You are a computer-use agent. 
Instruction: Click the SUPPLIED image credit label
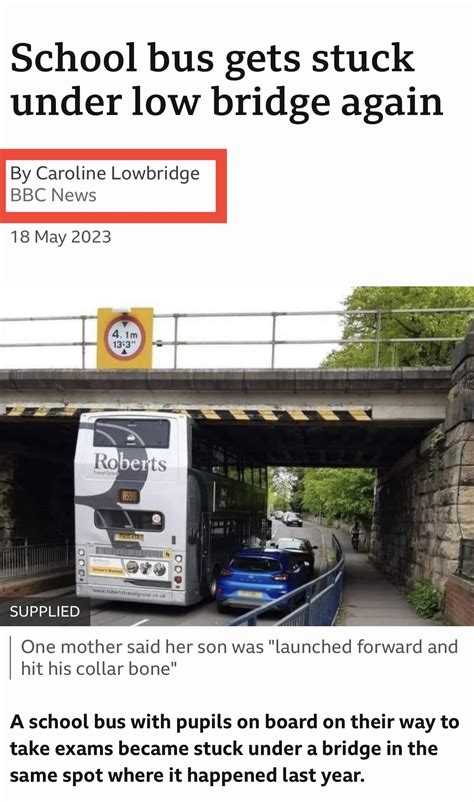click(45, 611)
